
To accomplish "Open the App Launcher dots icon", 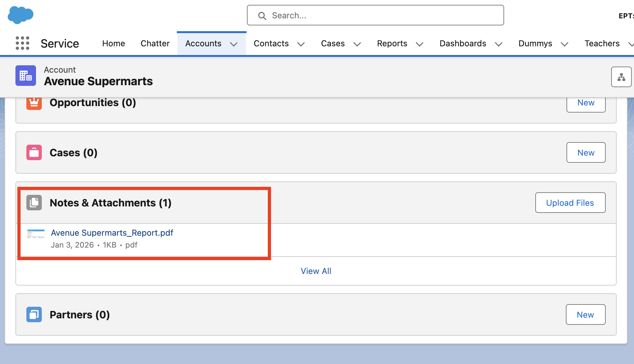I will 23,43.
